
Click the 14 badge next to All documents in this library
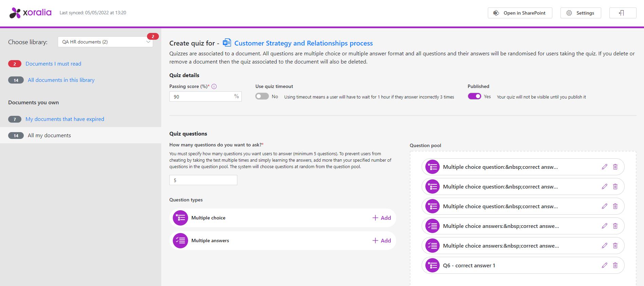[16, 80]
